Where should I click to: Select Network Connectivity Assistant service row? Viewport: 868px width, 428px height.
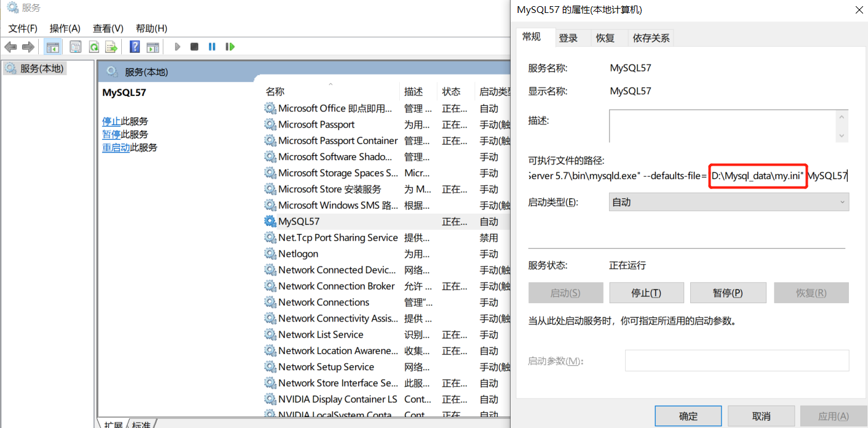coord(386,318)
